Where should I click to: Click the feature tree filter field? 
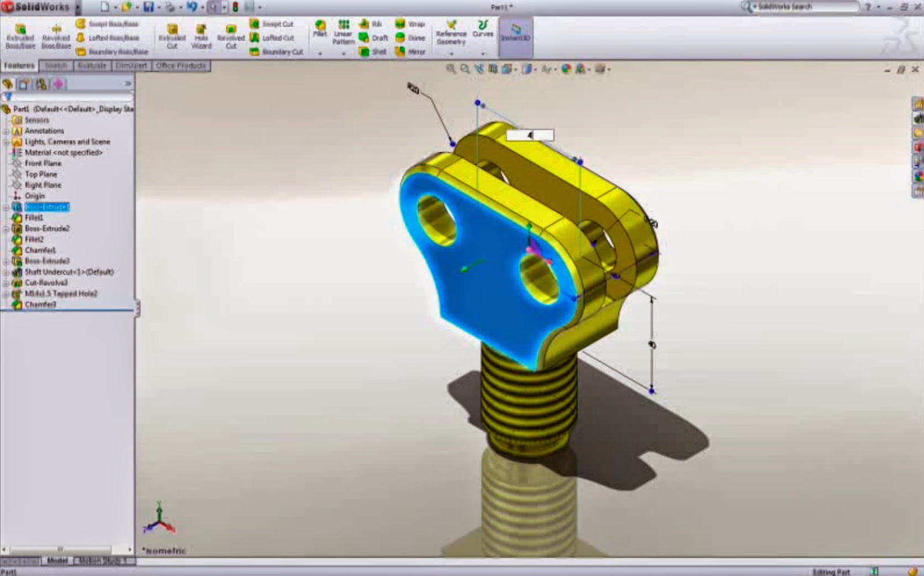pyautogui.click(x=68, y=96)
